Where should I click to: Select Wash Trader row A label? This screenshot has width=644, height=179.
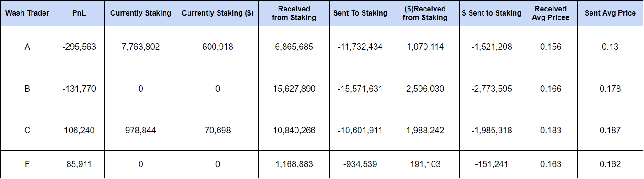point(27,47)
